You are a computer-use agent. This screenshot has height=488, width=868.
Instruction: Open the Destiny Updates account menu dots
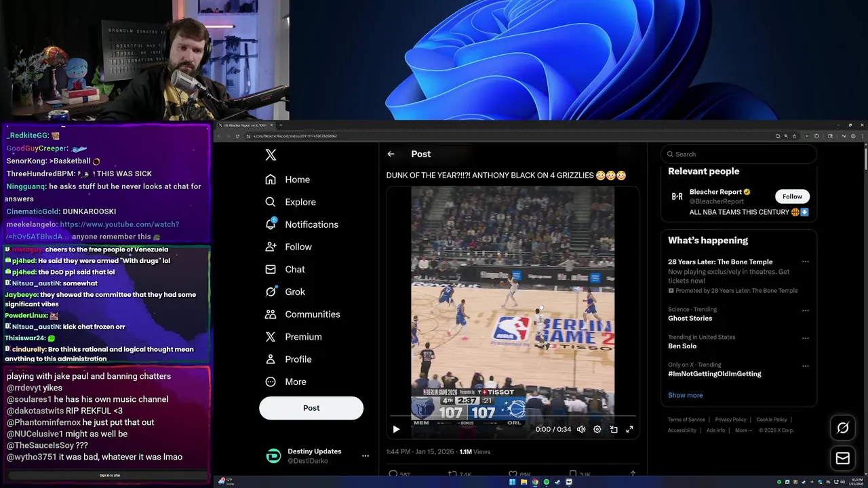(x=365, y=456)
